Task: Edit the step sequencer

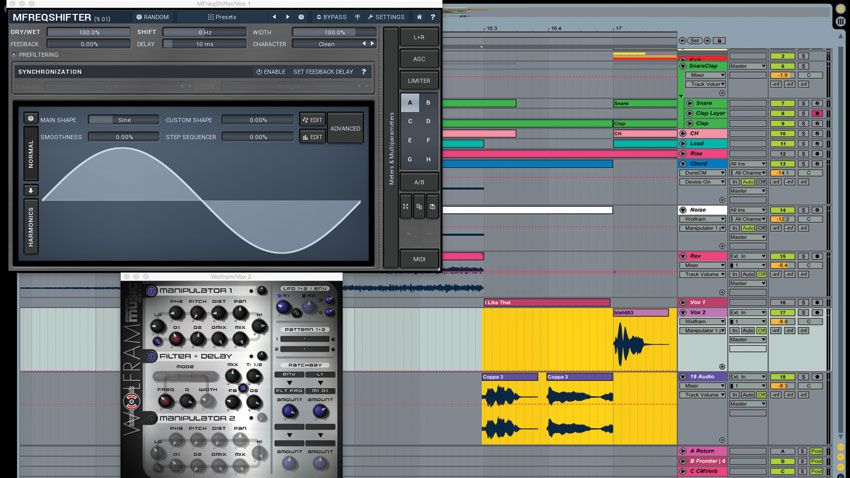Action: (312, 137)
